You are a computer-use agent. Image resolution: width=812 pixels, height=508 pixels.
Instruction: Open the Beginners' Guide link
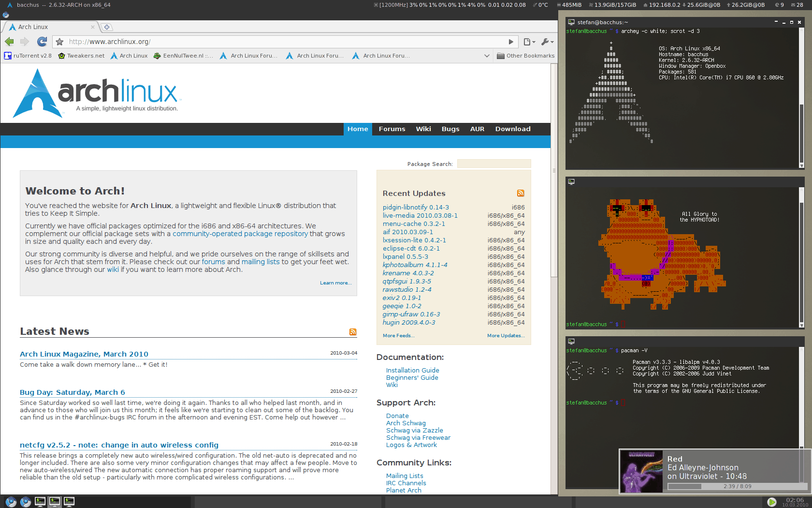(412, 378)
